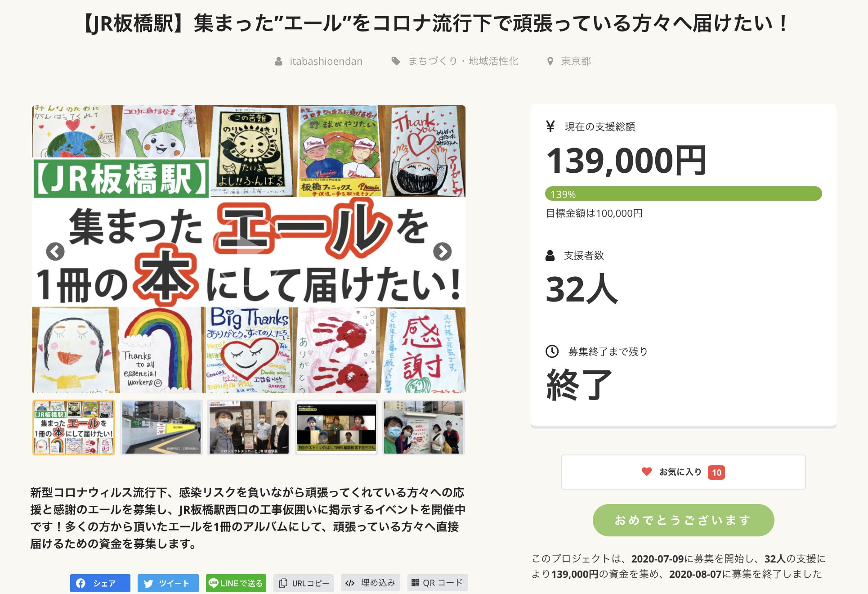Viewport: 868px width, 594px height.
Task: Tweet the project with ツイート button
Action: click(168, 583)
